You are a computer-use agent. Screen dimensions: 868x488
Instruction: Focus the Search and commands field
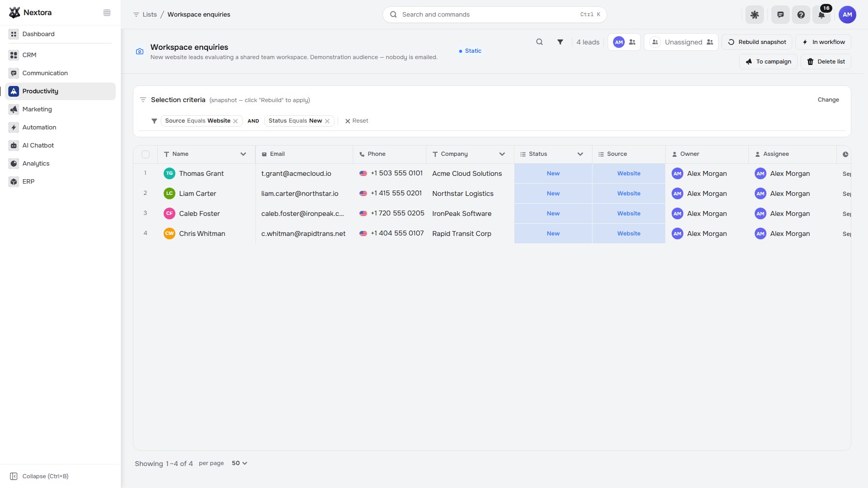pyautogui.click(x=494, y=15)
